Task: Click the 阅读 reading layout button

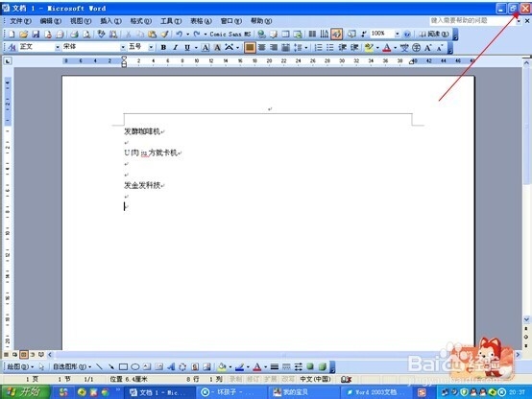Action: pos(434,34)
